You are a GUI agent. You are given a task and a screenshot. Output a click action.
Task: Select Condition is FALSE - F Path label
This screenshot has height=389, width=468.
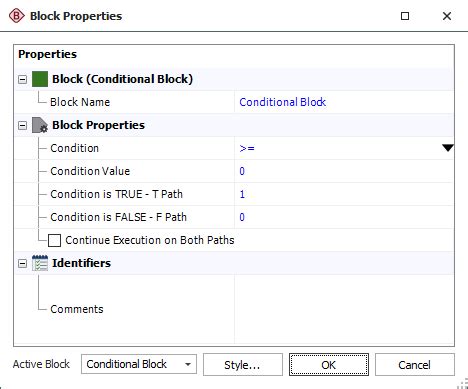coord(118,217)
